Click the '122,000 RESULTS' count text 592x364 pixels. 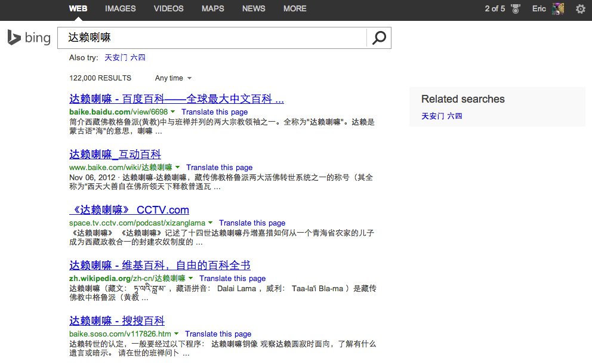(100, 78)
